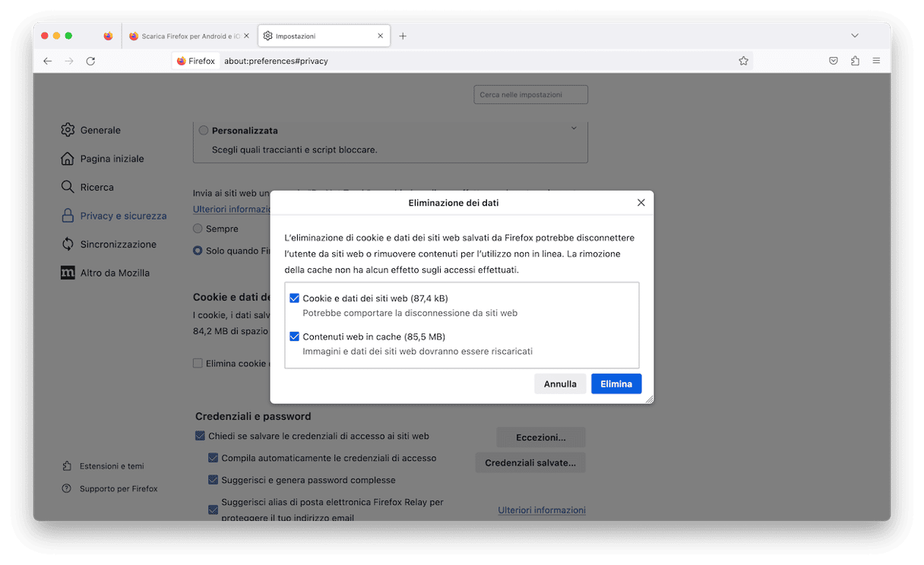
Task: Close the Eliminazione dei dati dialog
Action: click(x=641, y=203)
